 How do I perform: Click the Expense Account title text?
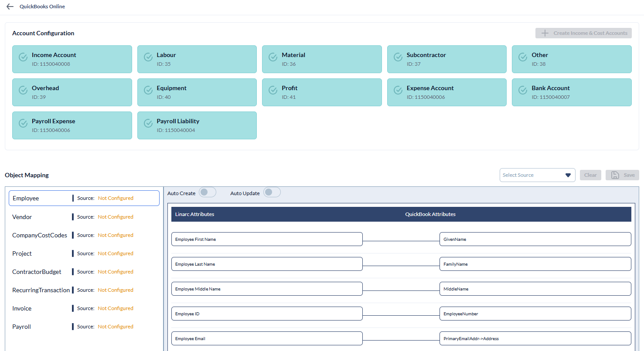coord(430,88)
